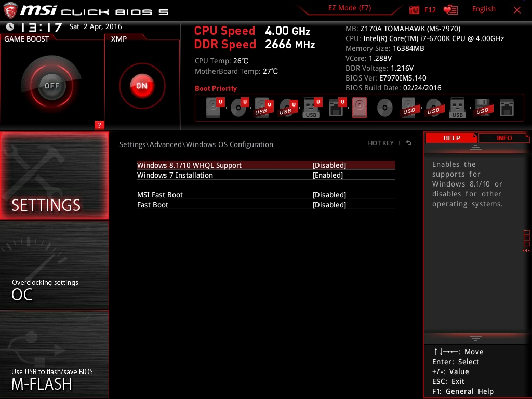The image size is (532, 399).
Task: Open the M-FLASH section
Action: [x=54, y=354]
